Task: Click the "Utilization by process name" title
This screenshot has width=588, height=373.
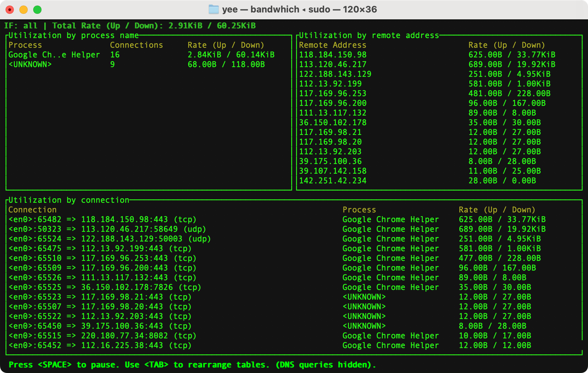Action: [x=74, y=35]
